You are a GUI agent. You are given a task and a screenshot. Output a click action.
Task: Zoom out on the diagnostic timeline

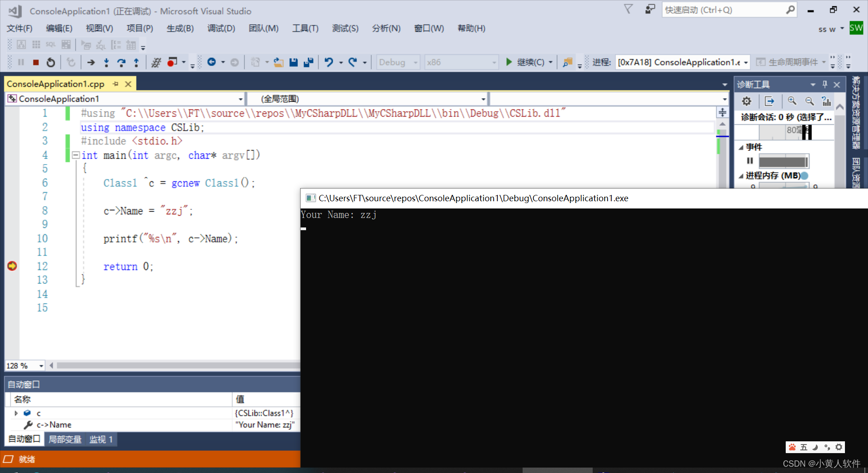(x=809, y=101)
